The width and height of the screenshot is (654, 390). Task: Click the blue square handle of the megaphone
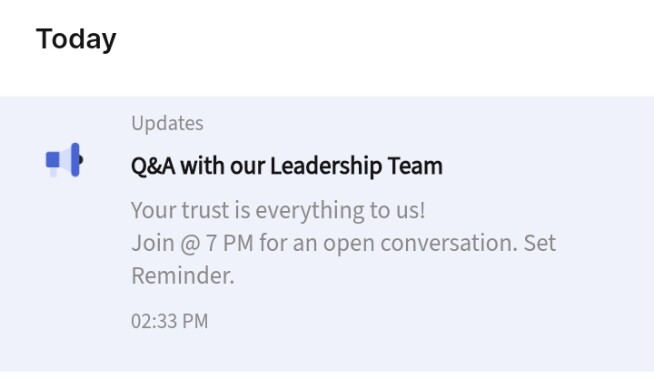[x=53, y=160]
